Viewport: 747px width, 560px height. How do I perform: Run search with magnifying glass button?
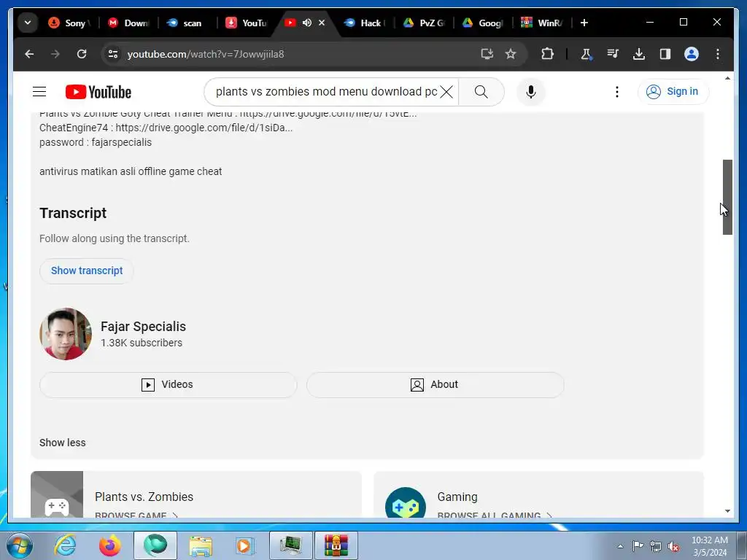click(x=481, y=91)
